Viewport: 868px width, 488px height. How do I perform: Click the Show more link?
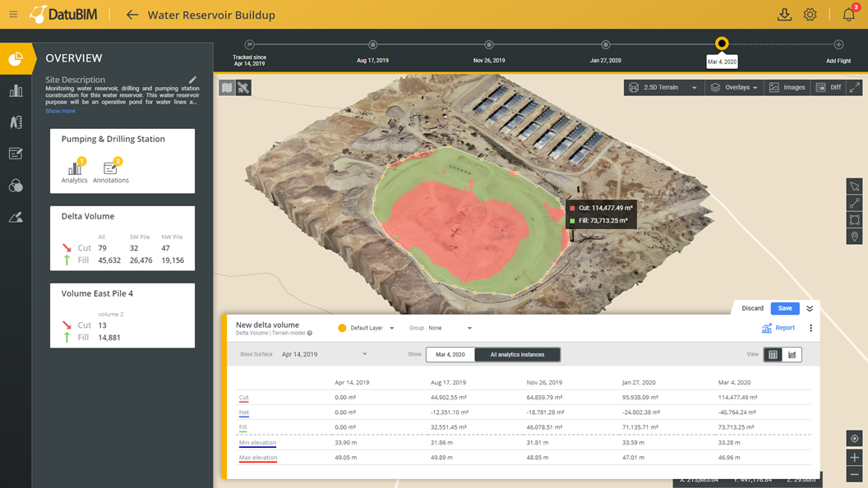click(60, 111)
